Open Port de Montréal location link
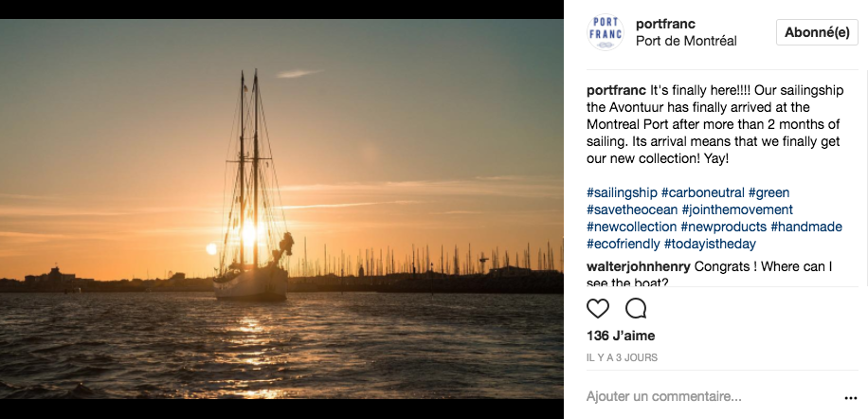The width and height of the screenshot is (868, 419). coord(685,41)
